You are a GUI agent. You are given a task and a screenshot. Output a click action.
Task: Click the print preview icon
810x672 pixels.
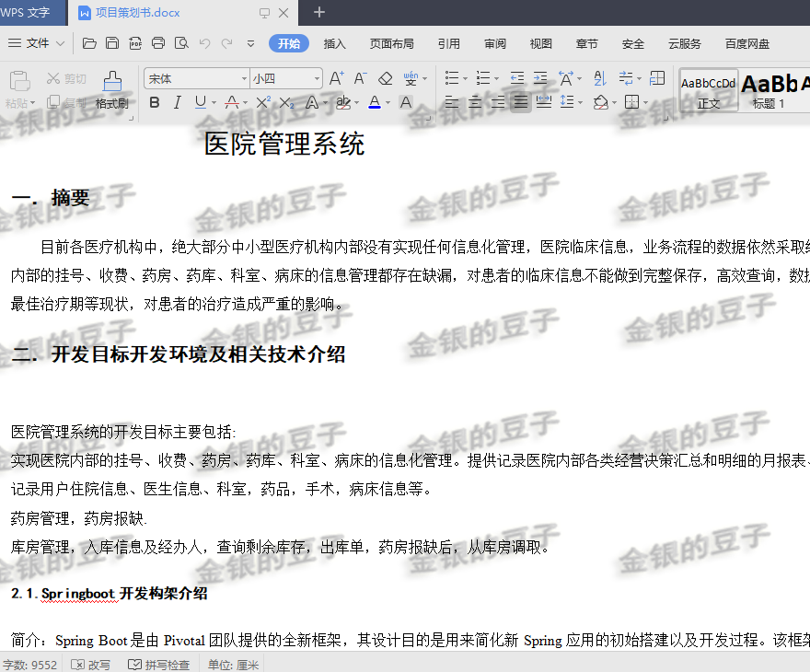point(181,43)
